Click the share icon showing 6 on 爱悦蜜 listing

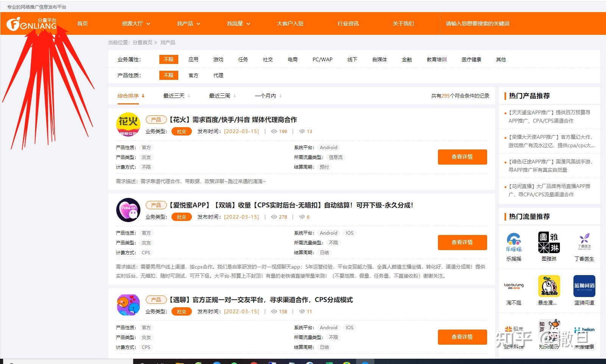pos(302,217)
